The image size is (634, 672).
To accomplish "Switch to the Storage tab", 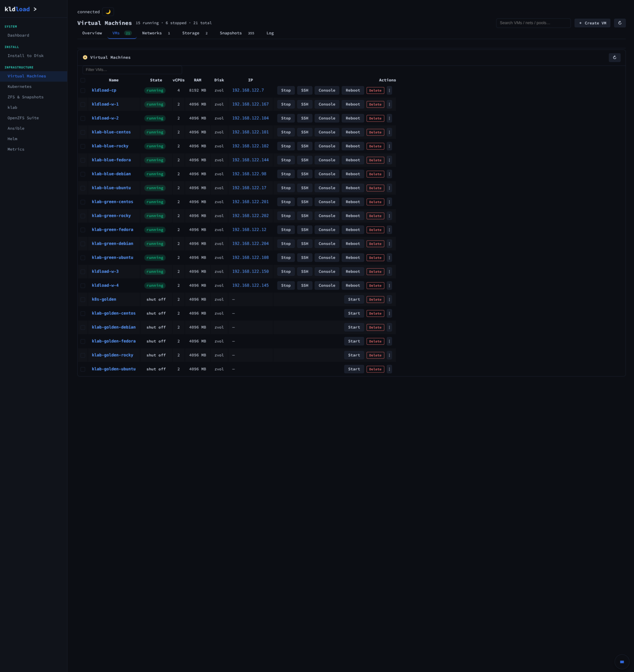I will point(195,33).
